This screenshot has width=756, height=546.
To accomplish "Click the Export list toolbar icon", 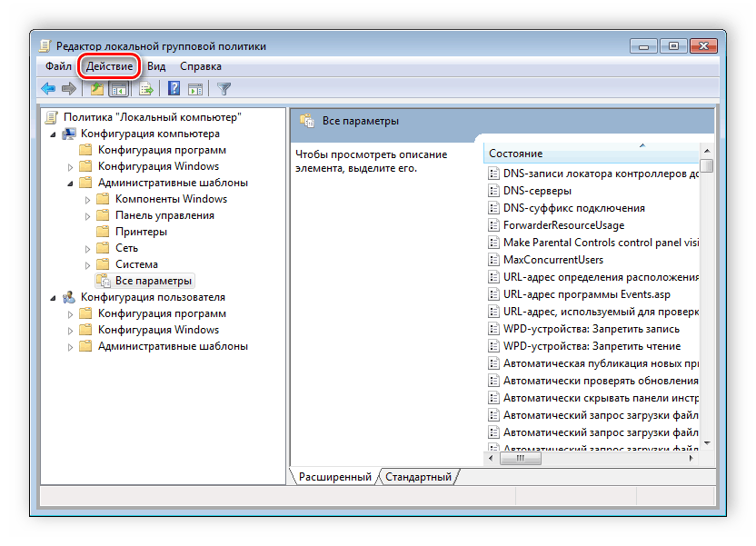I will [146, 89].
